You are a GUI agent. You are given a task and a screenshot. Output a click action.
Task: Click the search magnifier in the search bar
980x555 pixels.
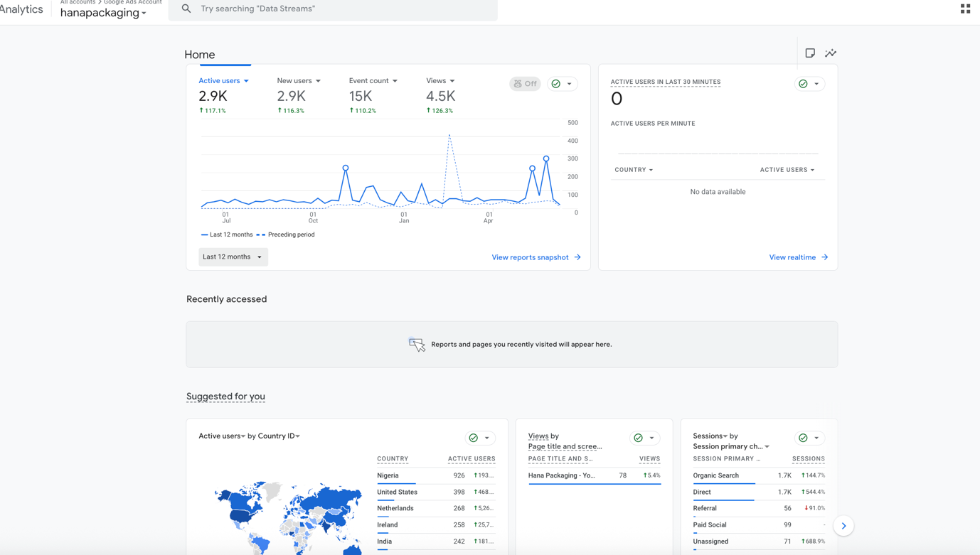pyautogui.click(x=186, y=9)
